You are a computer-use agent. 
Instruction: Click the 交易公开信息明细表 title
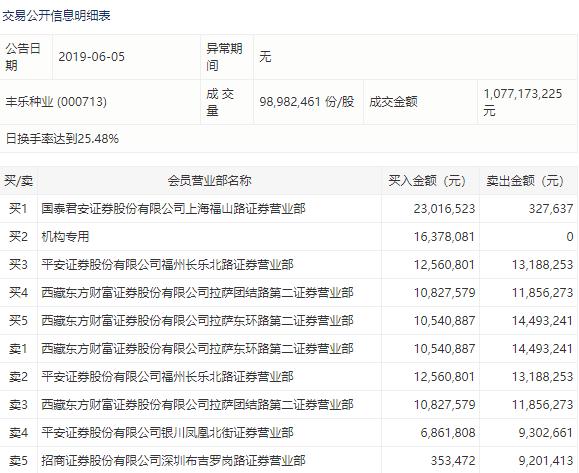(x=56, y=16)
